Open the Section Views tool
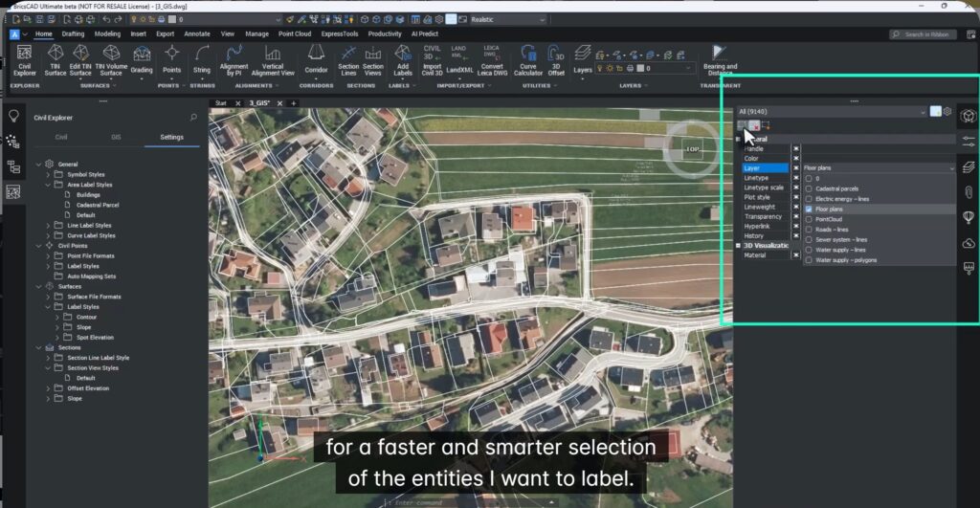 click(372, 60)
